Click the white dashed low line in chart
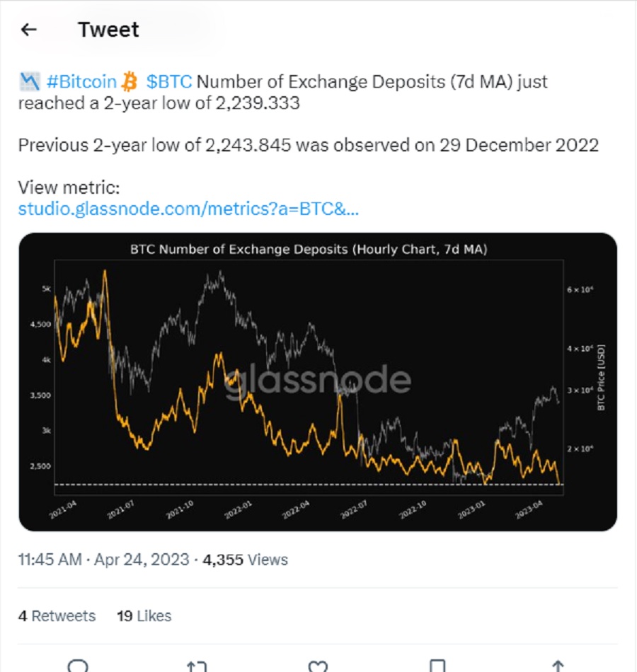The width and height of the screenshot is (637, 672). (x=309, y=485)
